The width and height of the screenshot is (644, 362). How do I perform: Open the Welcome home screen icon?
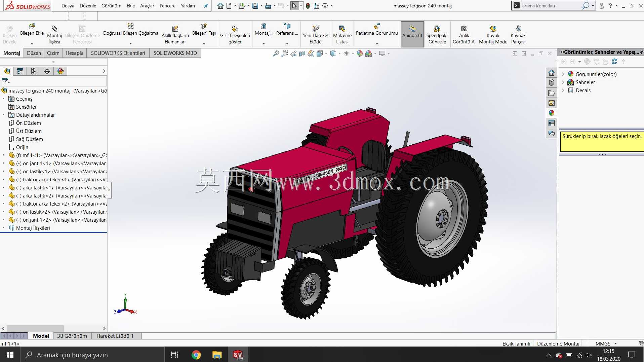[220, 6]
